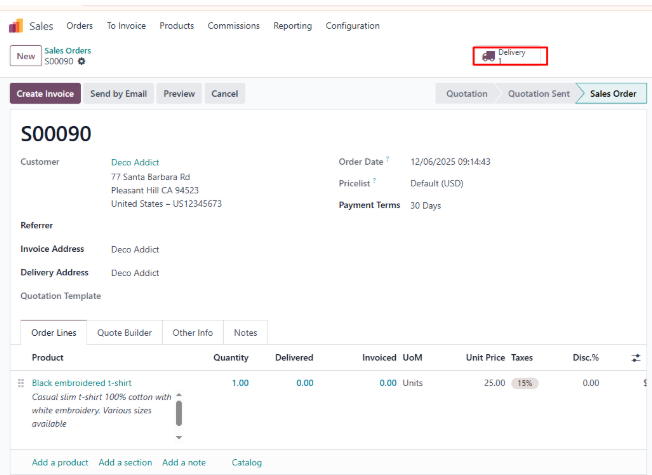The height and width of the screenshot is (475, 652).
Task: Click the Send by Email button
Action: click(118, 94)
